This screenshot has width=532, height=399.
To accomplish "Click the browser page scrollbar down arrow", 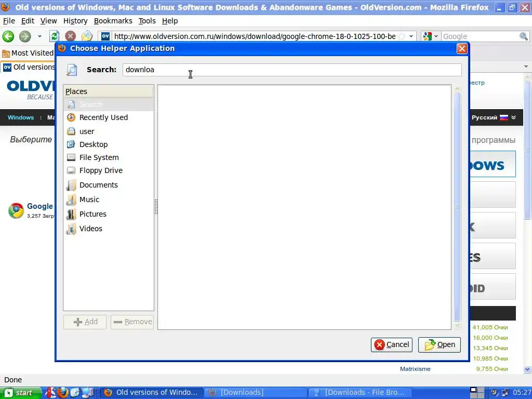I will [x=527, y=369].
